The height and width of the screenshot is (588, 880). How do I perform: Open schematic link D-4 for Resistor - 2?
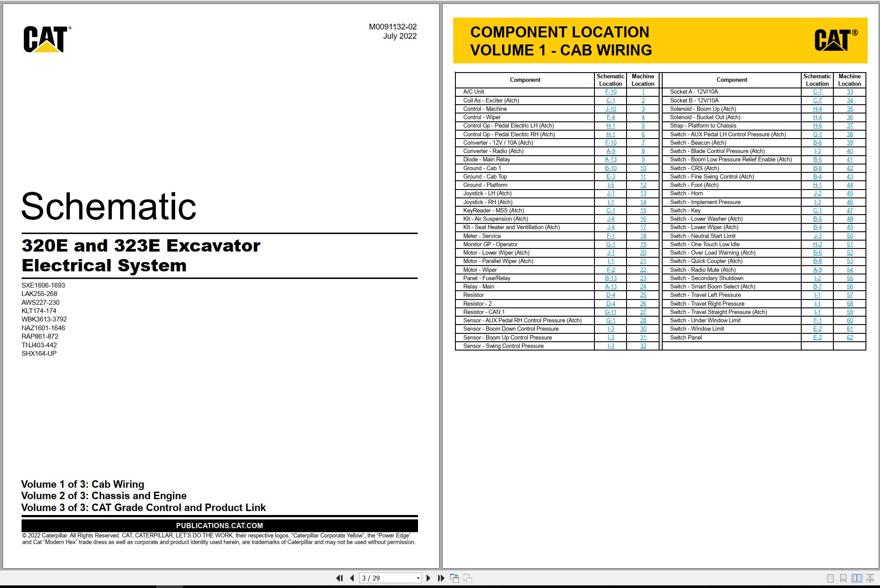(x=611, y=303)
